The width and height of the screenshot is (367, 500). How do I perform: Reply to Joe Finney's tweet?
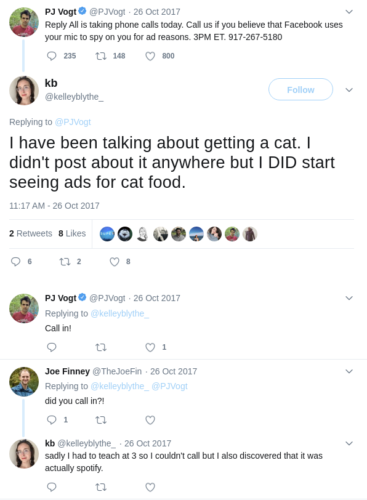pos(52,419)
